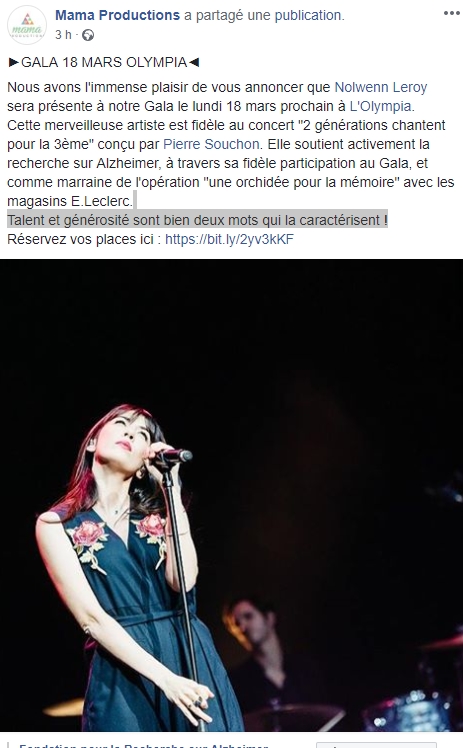Click the microphone in the concert photo

coord(173,456)
